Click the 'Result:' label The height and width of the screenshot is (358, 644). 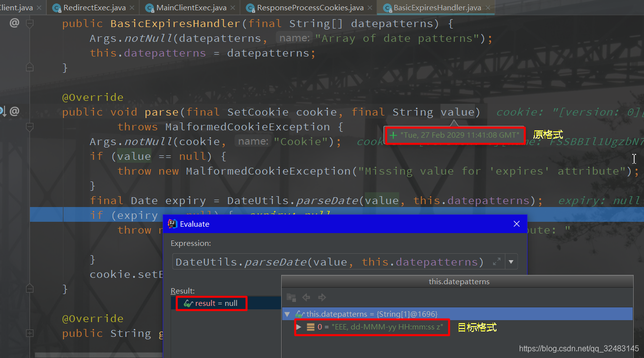[x=182, y=291]
